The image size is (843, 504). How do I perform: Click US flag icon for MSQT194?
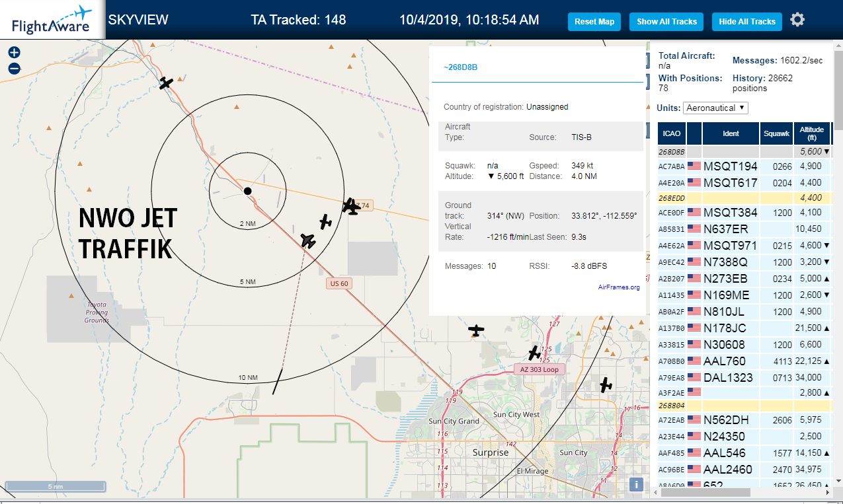coord(694,166)
